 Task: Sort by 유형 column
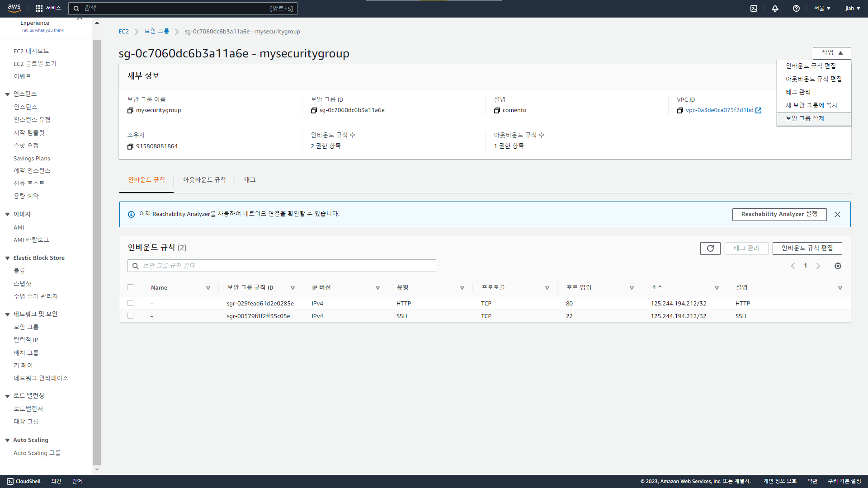click(462, 288)
